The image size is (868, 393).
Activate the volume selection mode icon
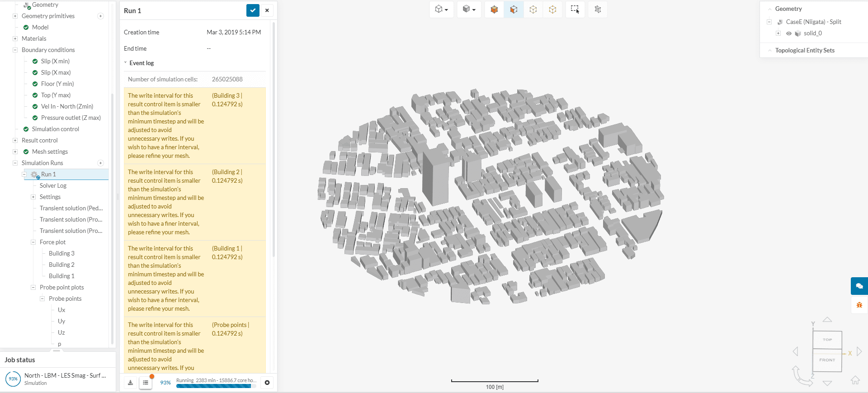494,9
